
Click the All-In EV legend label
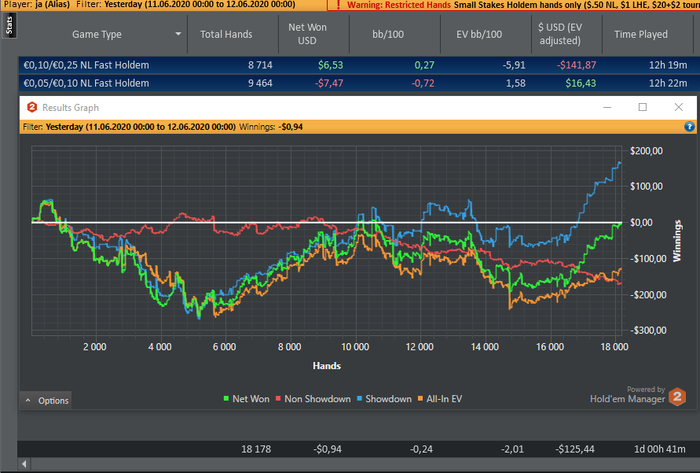click(x=444, y=399)
